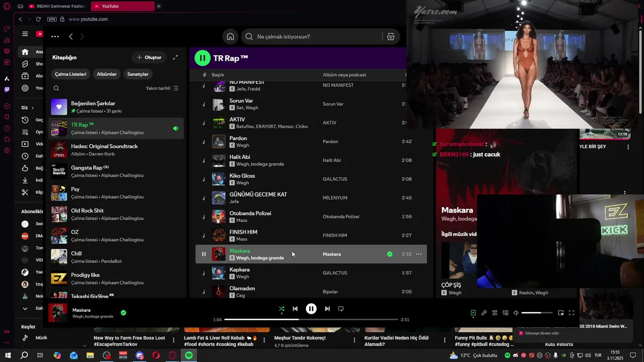Filter library by Çalma Listeleri
The width and height of the screenshot is (644, 362).
(x=70, y=74)
